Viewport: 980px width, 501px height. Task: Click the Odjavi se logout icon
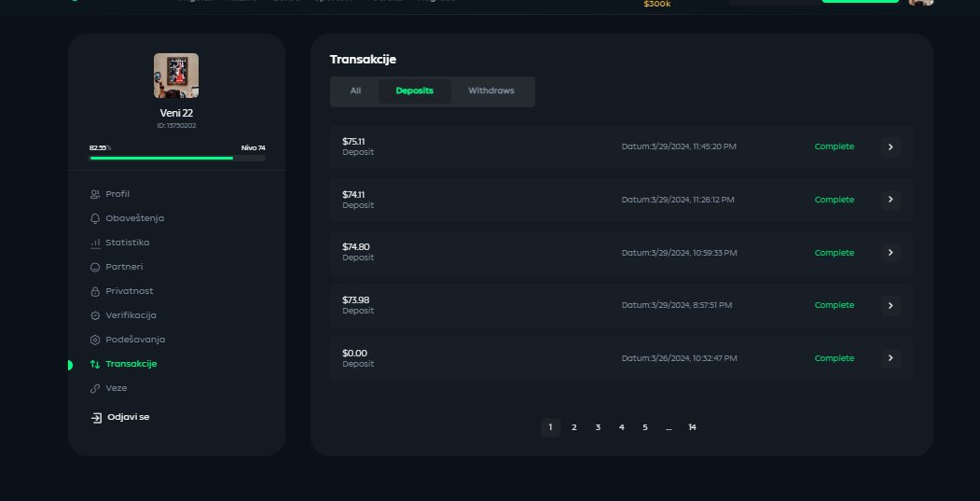[x=96, y=418]
